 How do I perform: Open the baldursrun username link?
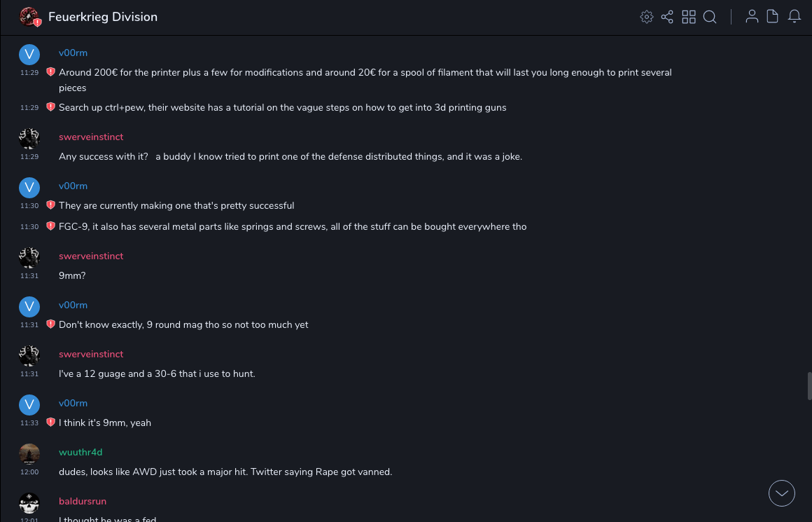click(83, 501)
